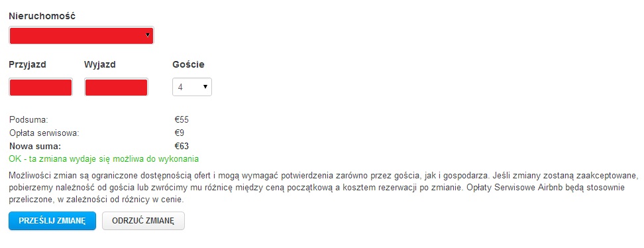The image size is (644, 248).
Task: Click the arrow next to guest number 4
Action: [205, 87]
